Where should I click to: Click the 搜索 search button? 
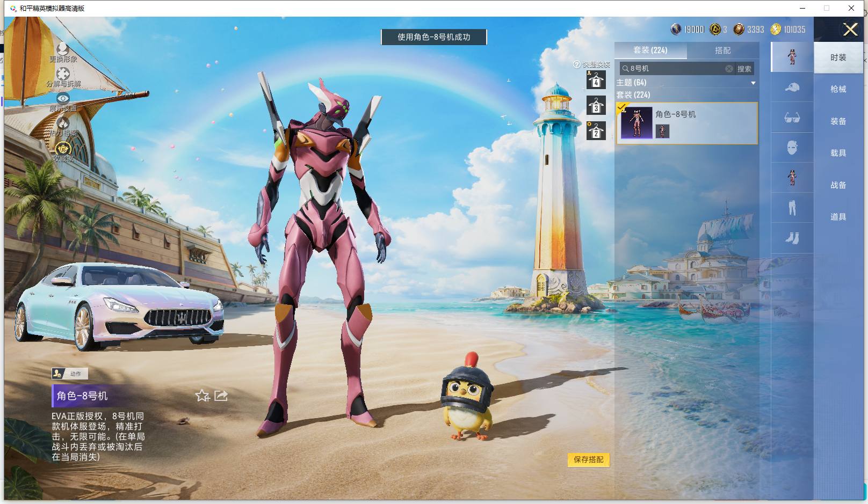[744, 69]
